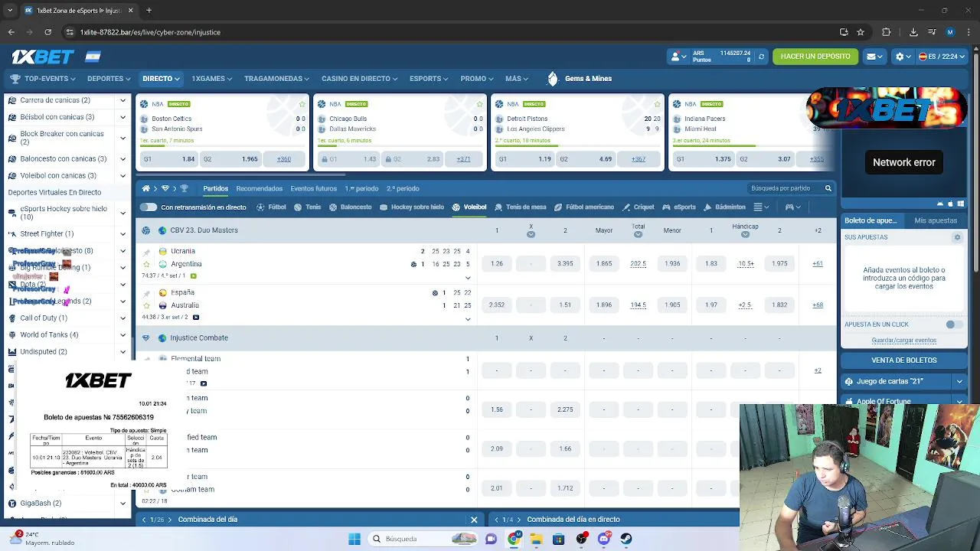Toggle Con retransmisión en directo switch

[149, 207]
